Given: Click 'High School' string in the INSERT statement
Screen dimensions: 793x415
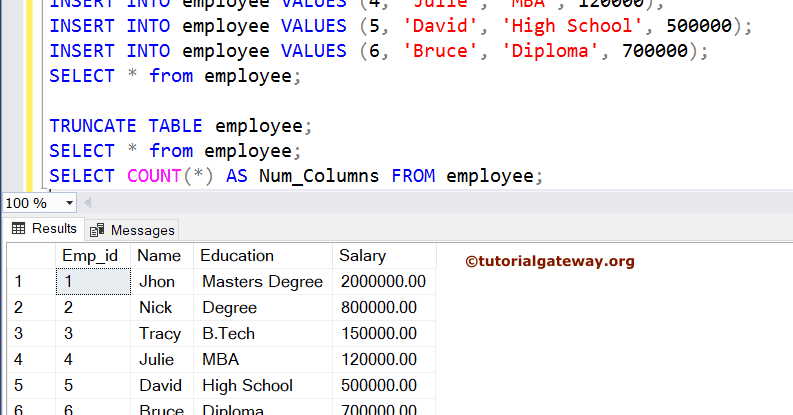Looking at the screenshot, I should tap(571, 26).
